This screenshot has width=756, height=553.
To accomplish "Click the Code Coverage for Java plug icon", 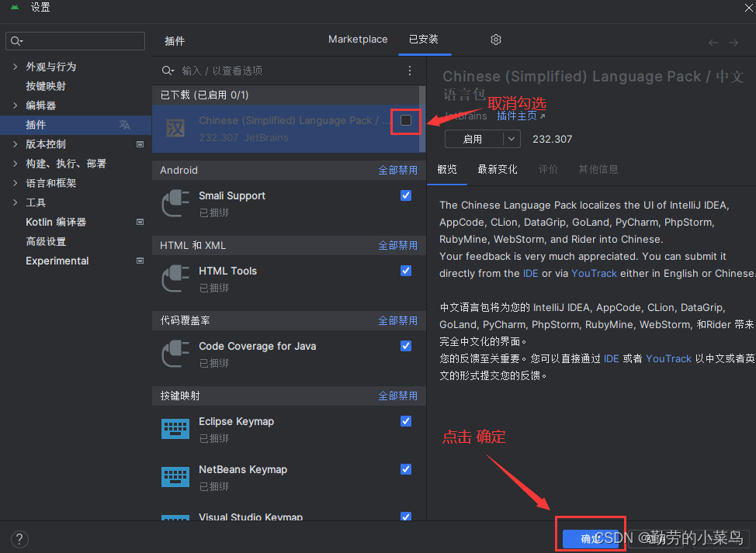I will point(175,354).
